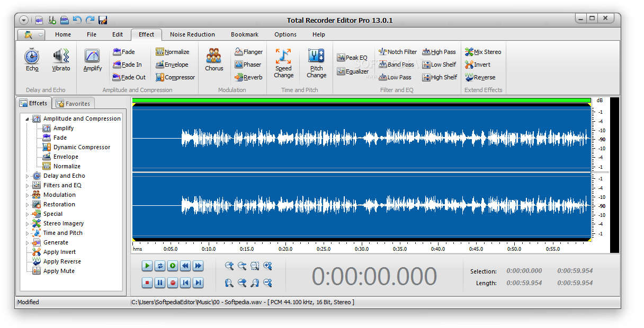Apply the Echo effect from the ribbon
644x328 pixels.
pos(32,60)
